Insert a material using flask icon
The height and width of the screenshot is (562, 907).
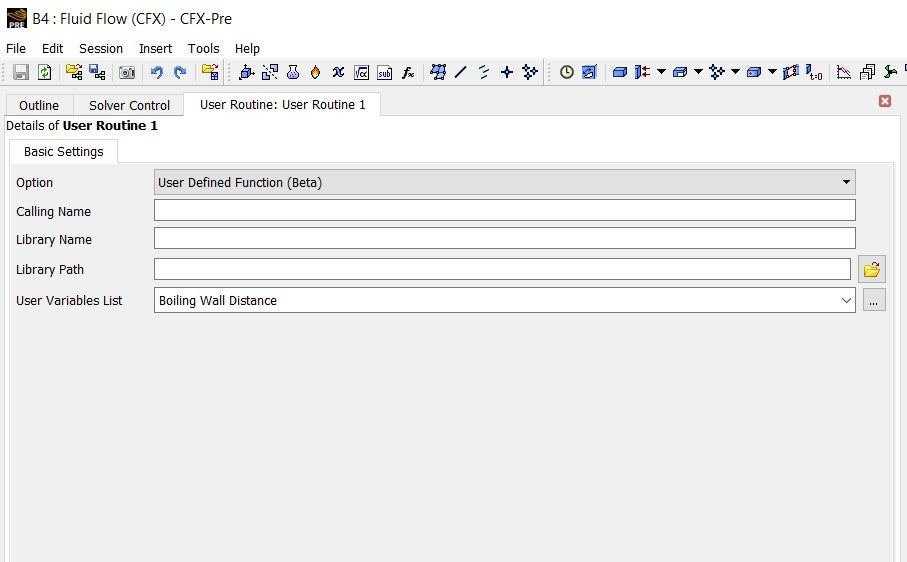pos(293,72)
